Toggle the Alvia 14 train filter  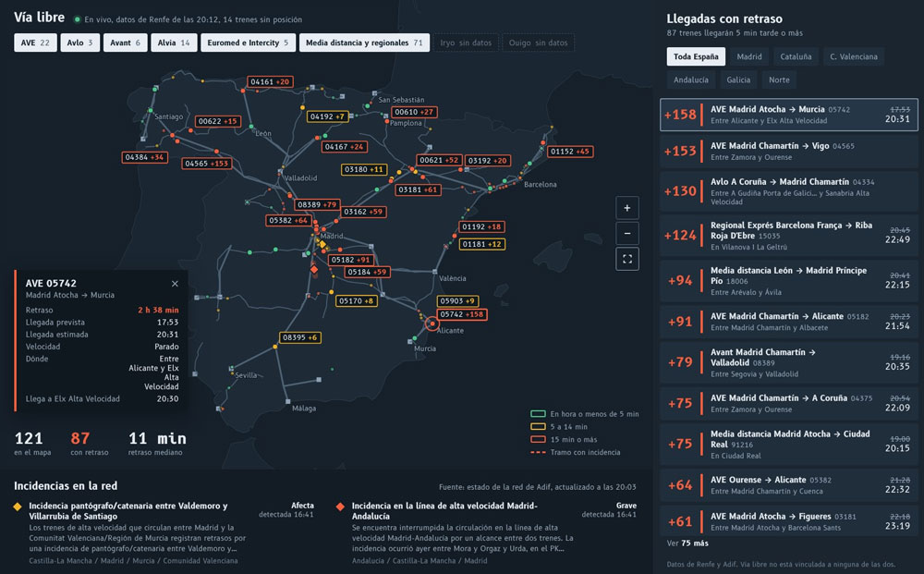tap(174, 43)
